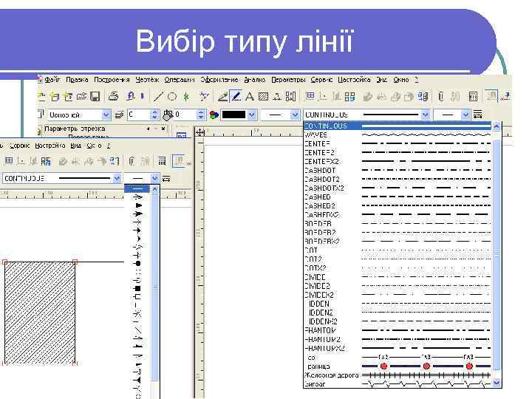Screen dimensions: 532x399
Task: Click the stepper arrows of the '0' field
Action: pos(201,115)
